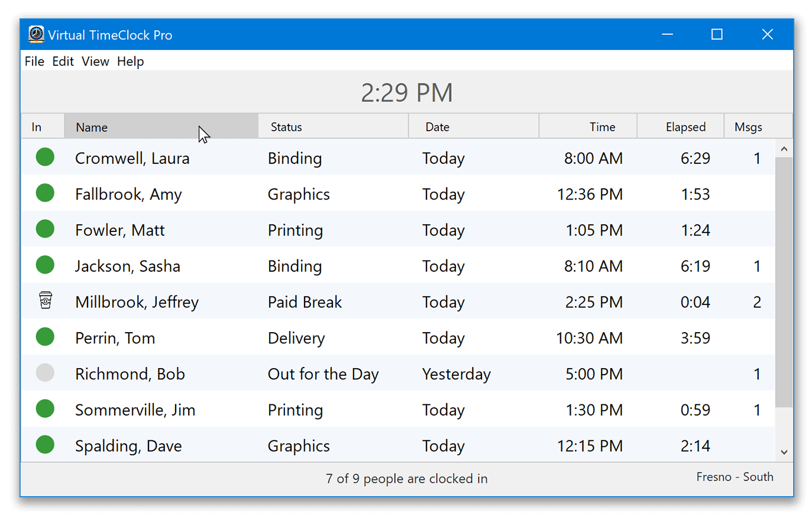Viewport: 812px width, 515px height.
Task: Click the 5:00 PM time cell
Action: coord(594,374)
